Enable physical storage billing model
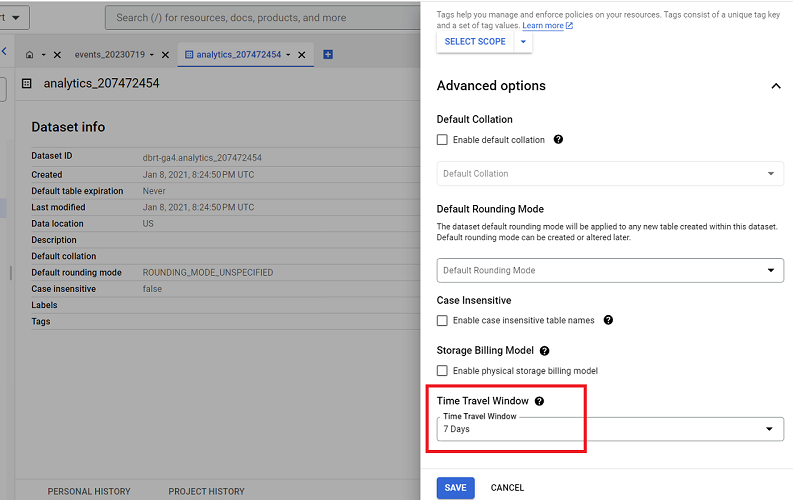Image resolution: width=793 pixels, height=500 pixels. pos(442,371)
